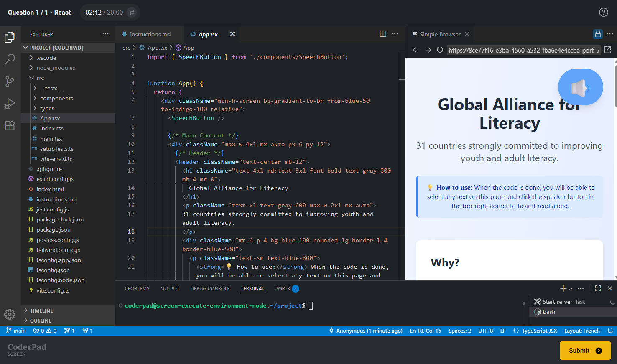Click the Manage gear icon
617x364 pixels.
10,314
